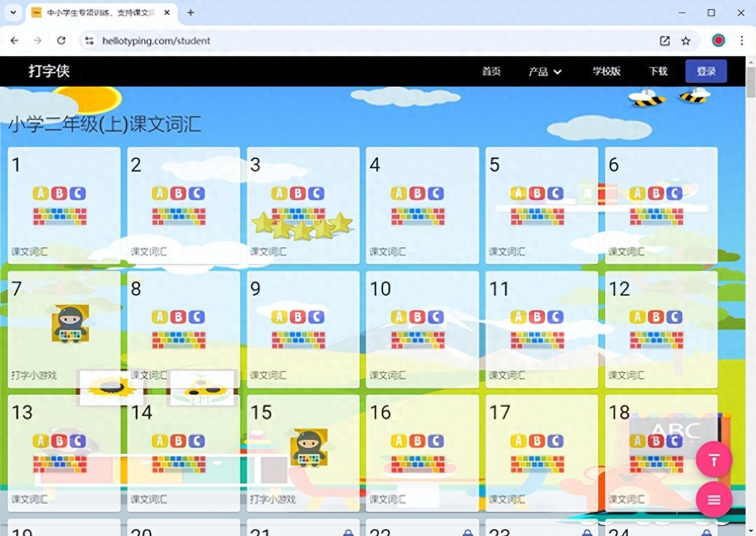
Task: Click the browser reload button
Action: point(61,41)
